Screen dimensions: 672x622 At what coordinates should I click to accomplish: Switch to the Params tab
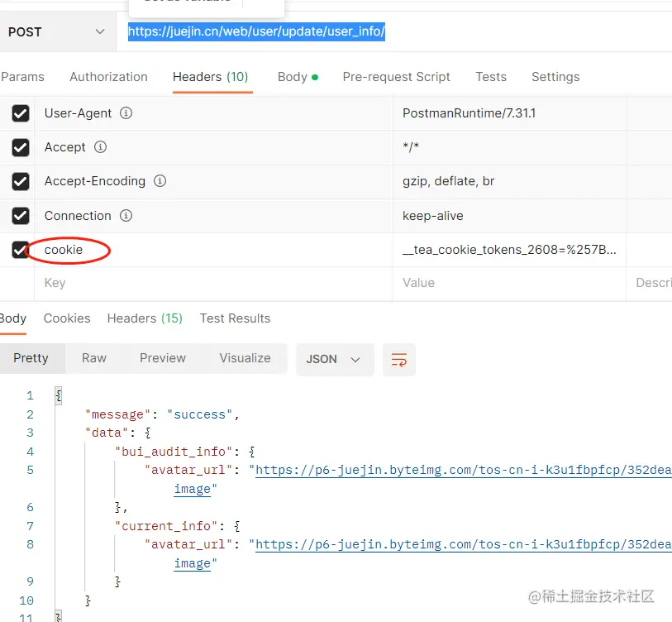(22, 77)
